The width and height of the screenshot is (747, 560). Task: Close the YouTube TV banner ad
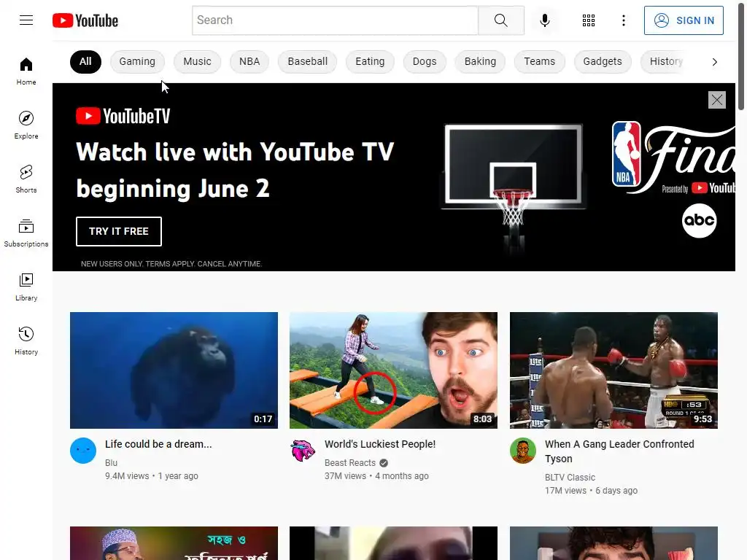pyautogui.click(x=716, y=100)
